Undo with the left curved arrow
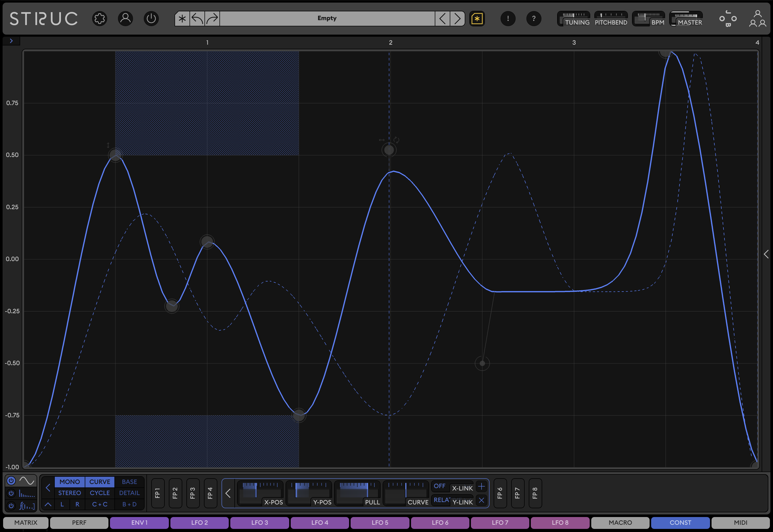The width and height of the screenshot is (773, 532). click(197, 19)
